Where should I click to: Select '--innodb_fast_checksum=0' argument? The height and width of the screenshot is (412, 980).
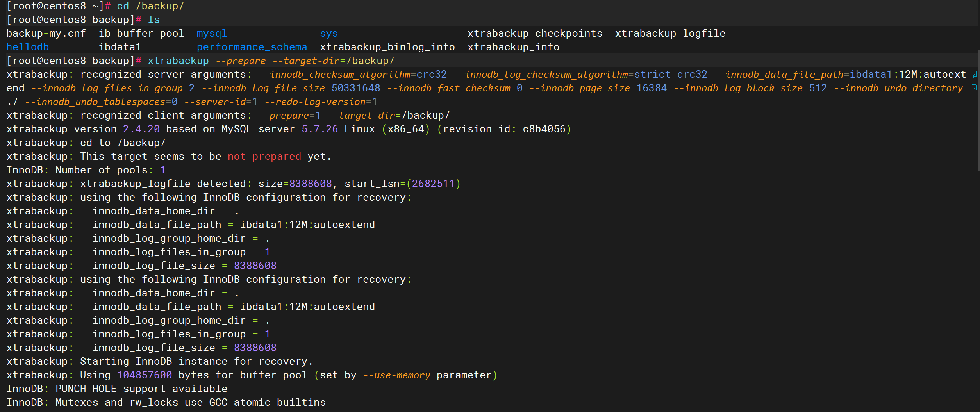pyautogui.click(x=455, y=88)
